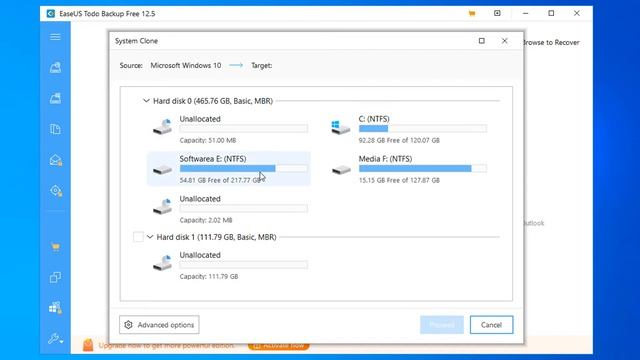Click the Clone sidebar icon
Image resolution: width=640 pixels, height=360 pixels.
click(55, 278)
